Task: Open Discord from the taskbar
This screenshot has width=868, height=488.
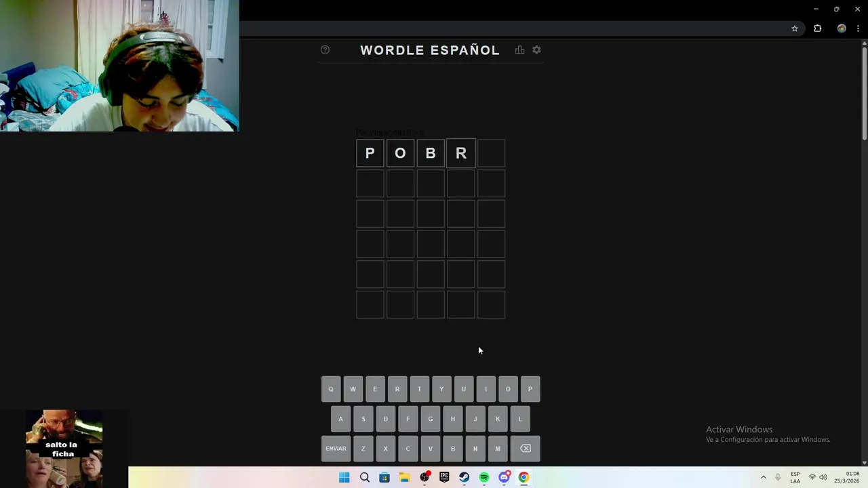Action: pos(504,478)
